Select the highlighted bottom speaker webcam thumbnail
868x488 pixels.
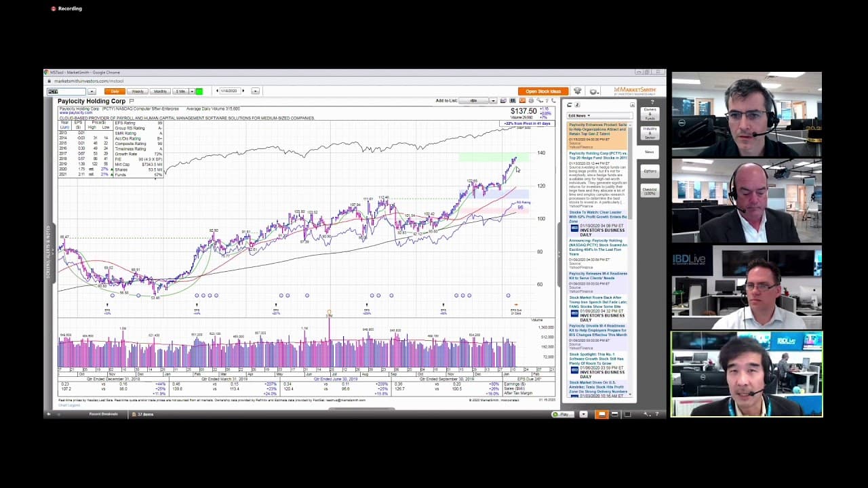pyautogui.click(x=747, y=374)
